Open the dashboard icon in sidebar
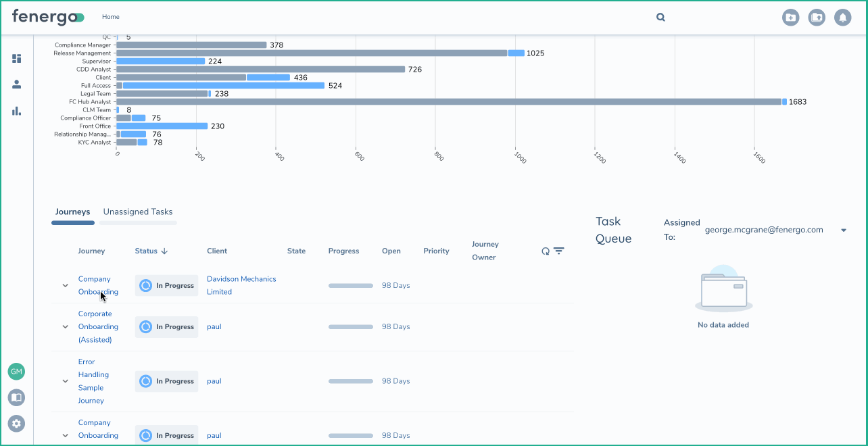Viewport: 868px width, 446px height. (x=17, y=59)
